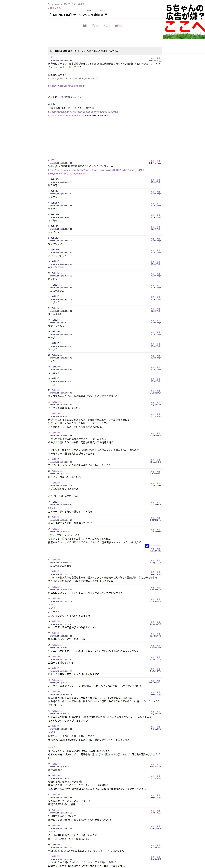Click the text アムステルダムの漁場 in post 32

pos(60,566)
